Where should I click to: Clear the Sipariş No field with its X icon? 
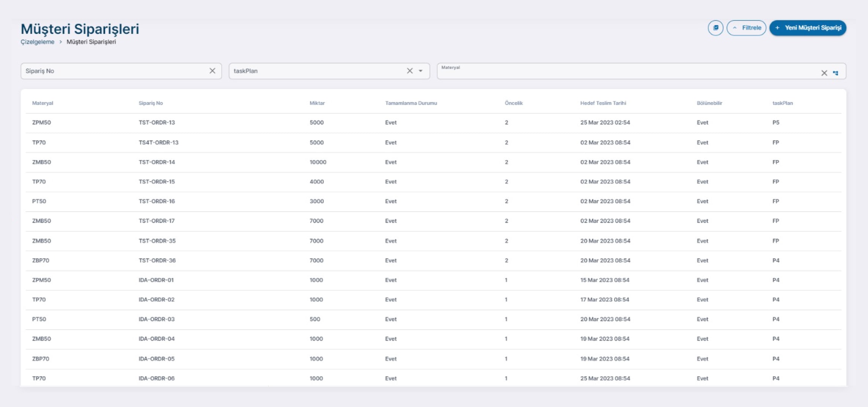[212, 71]
